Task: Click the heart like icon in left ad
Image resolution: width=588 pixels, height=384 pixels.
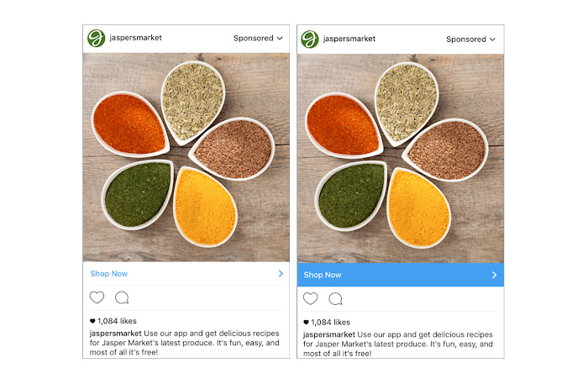Action: [x=97, y=297]
